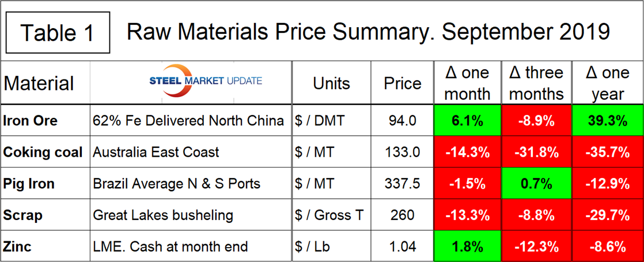Select the Australia East Coast description cell
644x262 pixels.
click(156, 153)
